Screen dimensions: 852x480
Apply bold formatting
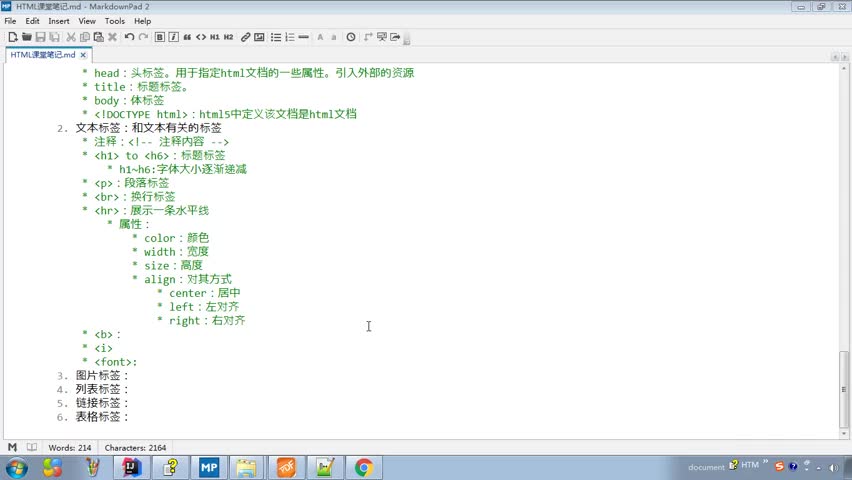coord(160,37)
